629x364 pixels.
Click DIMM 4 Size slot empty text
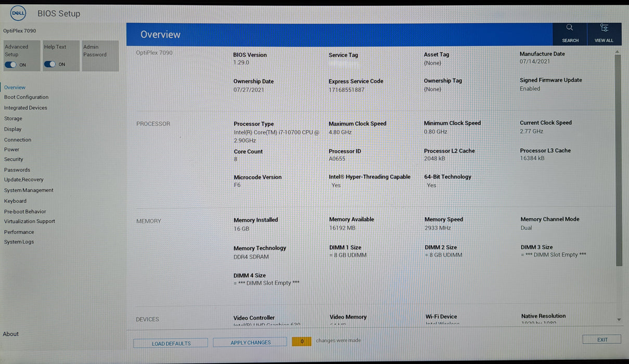point(266,283)
